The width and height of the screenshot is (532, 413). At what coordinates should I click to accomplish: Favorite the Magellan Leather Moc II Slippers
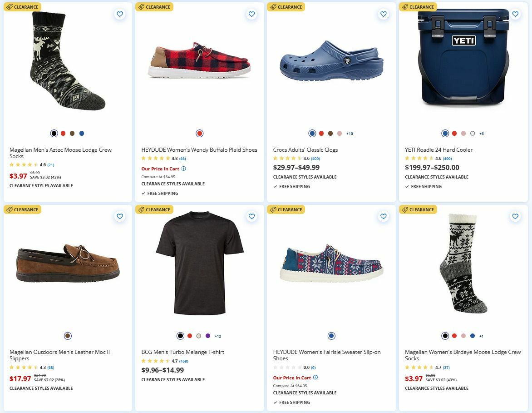[x=120, y=217]
